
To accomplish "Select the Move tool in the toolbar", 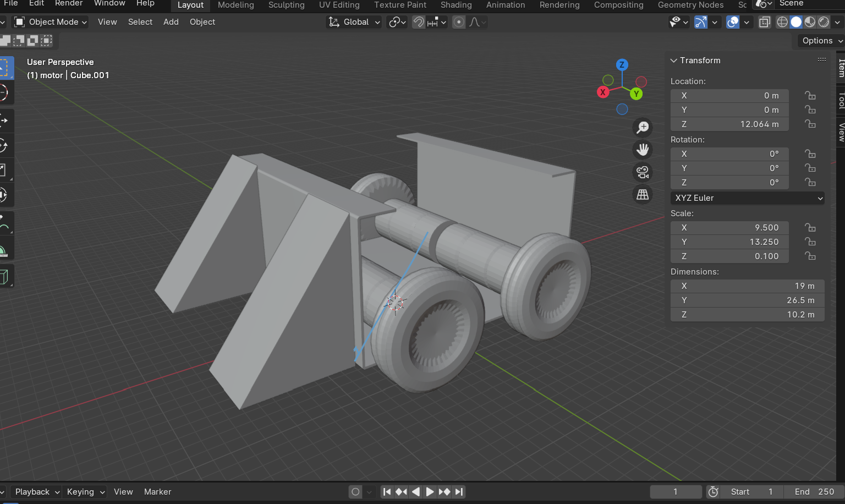I will [4, 120].
